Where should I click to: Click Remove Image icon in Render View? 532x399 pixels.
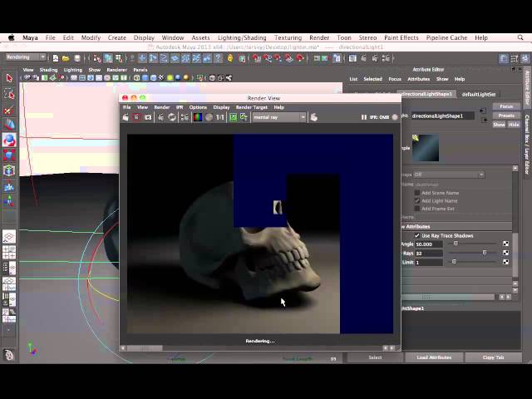[x=244, y=117]
